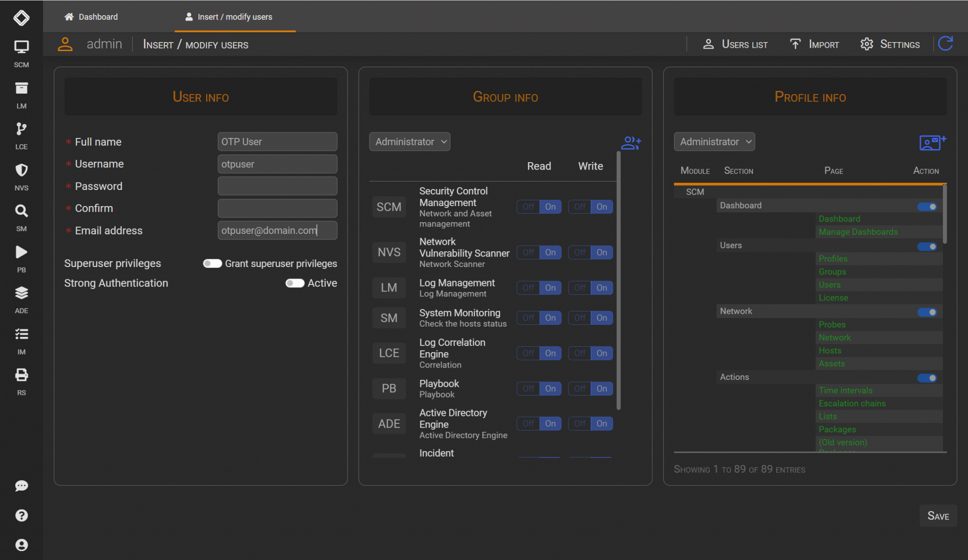Select the LM module in the sidebar
This screenshot has width=968, height=560.
(x=21, y=88)
